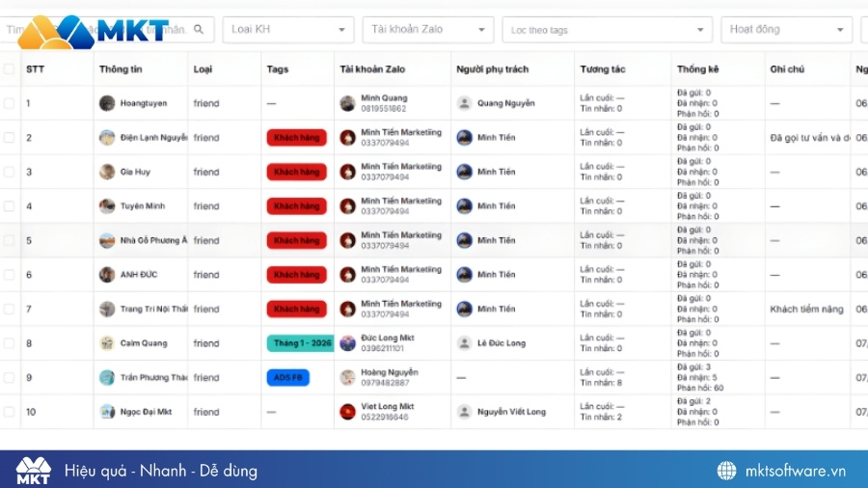Expand the Lọc theo tags dropdown
868x488 pixels.
(x=607, y=30)
